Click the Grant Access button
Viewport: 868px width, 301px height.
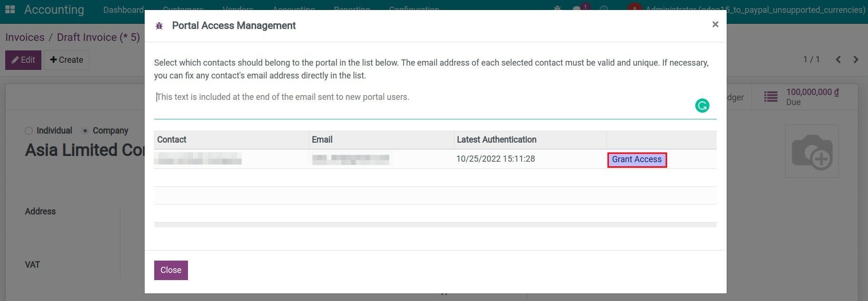point(637,159)
